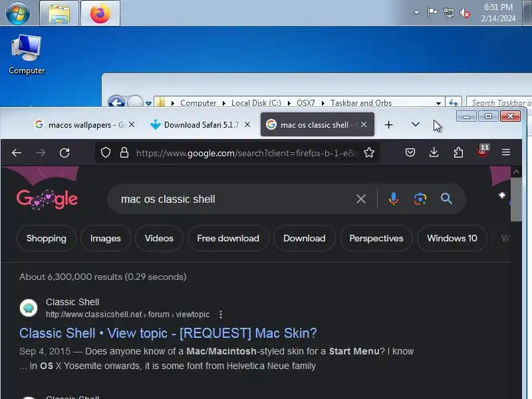Click the Explorer search box
The image size is (532, 399).
click(499, 102)
